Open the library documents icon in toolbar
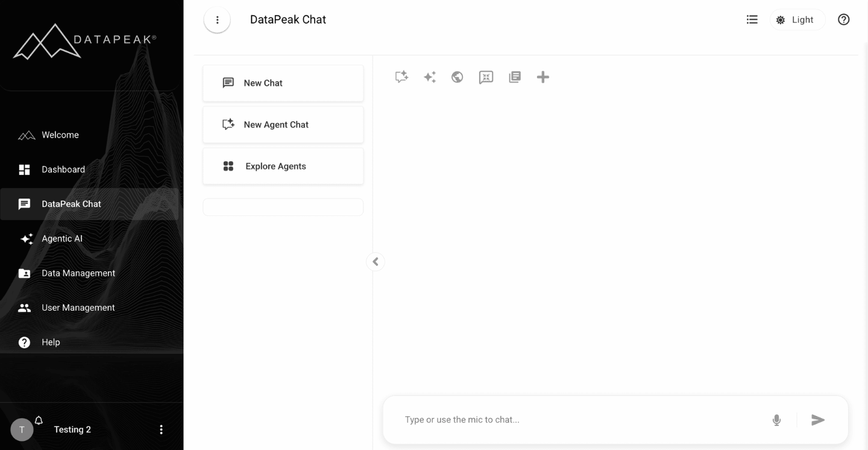Viewport: 868px width, 450px height. click(x=515, y=77)
